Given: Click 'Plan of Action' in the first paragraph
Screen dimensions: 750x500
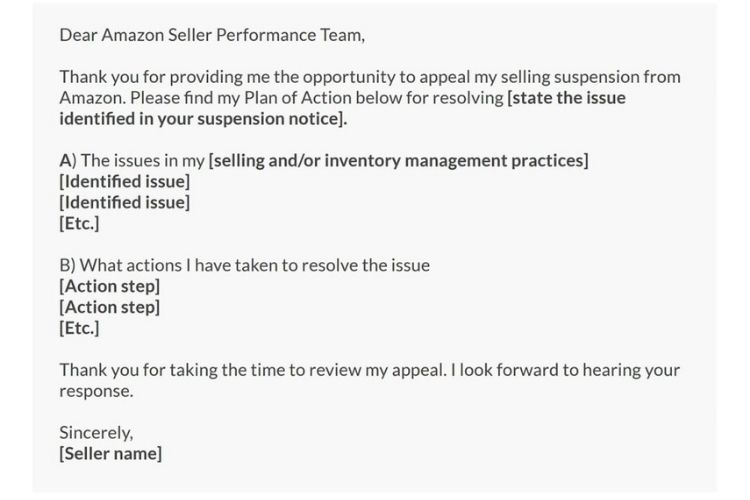Looking at the screenshot, I should (298, 98).
